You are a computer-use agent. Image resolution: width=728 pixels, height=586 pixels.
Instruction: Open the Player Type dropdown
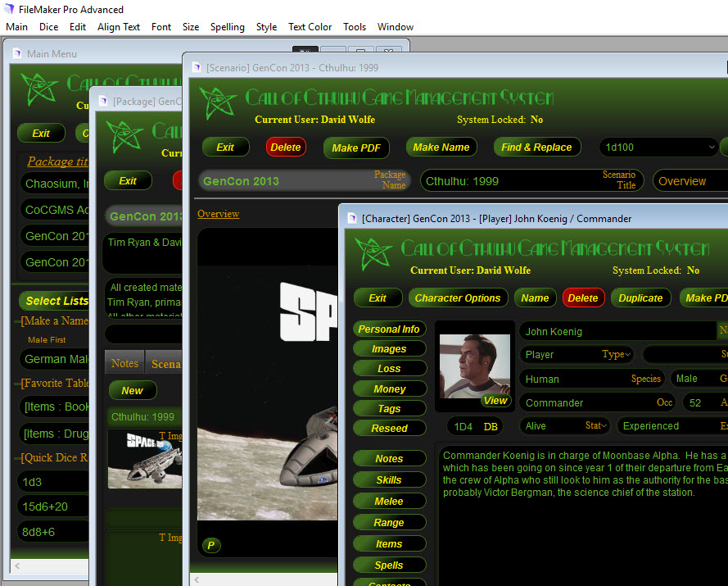tap(577, 354)
